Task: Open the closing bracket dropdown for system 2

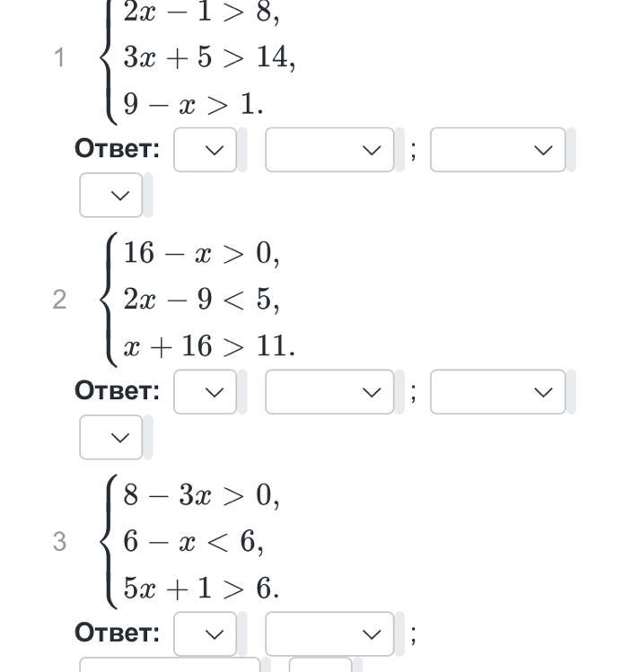Action: (x=110, y=437)
